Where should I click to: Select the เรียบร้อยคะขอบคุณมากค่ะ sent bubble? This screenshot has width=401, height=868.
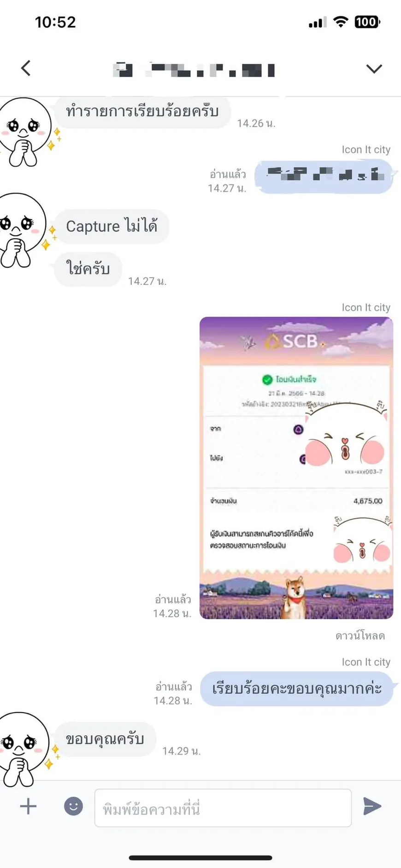point(297,689)
